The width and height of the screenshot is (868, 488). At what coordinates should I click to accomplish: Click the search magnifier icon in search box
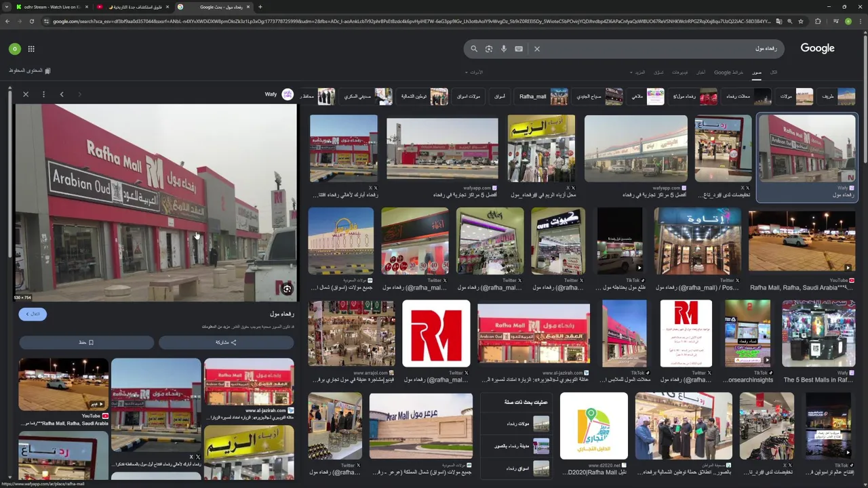474,49
